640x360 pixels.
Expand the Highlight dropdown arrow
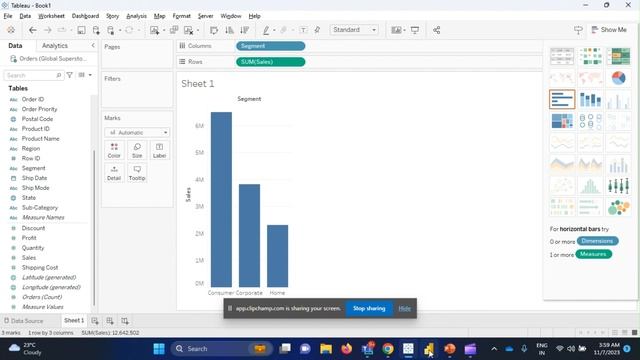(x=274, y=30)
